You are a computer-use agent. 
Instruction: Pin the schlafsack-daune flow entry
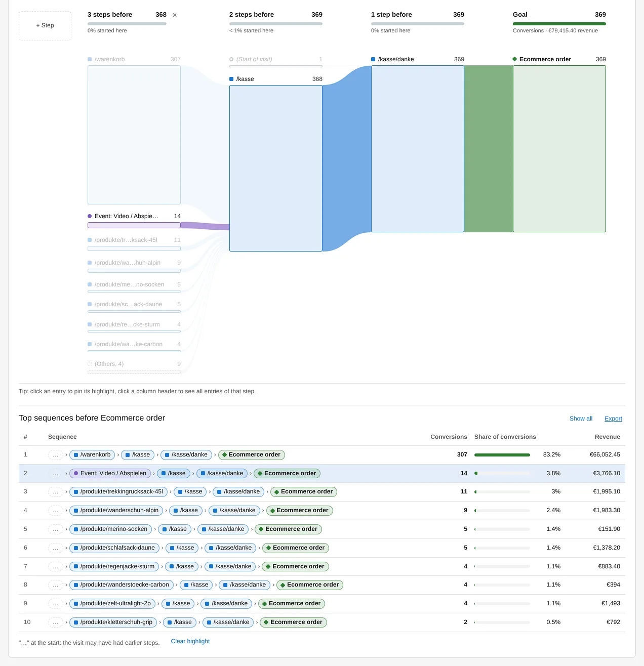(x=134, y=307)
